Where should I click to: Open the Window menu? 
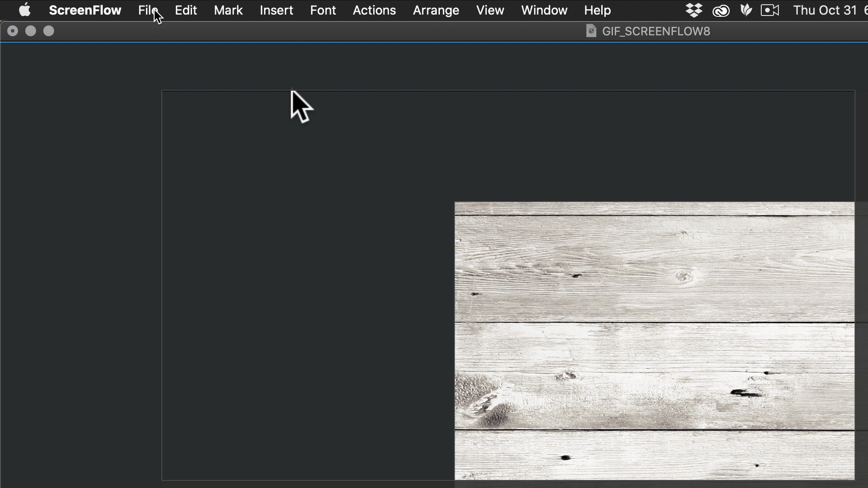tap(544, 10)
